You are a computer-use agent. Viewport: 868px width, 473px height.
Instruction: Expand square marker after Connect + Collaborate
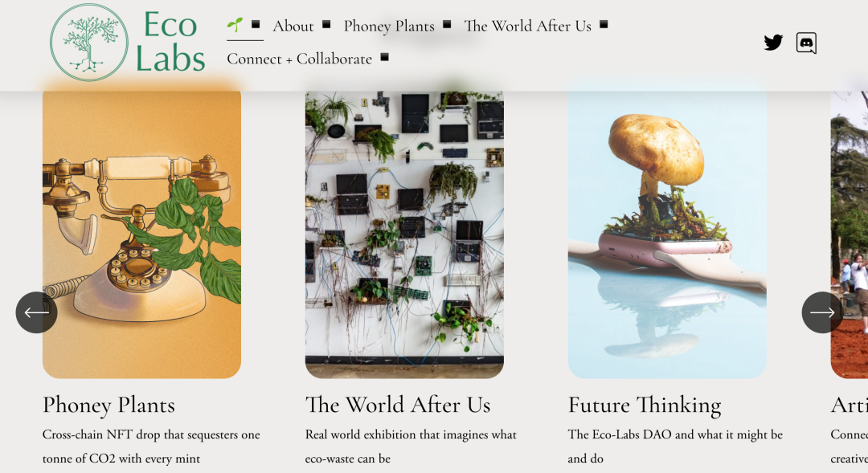point(385,57)
